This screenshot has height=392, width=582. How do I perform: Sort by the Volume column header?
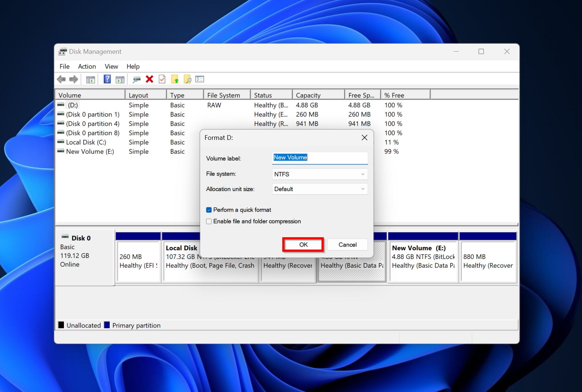pos(90,95)
